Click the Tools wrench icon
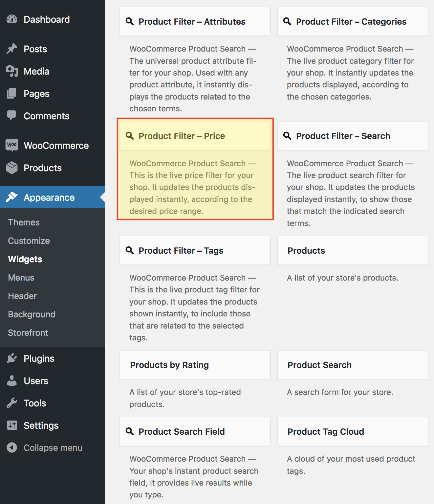The width and height of the screenshot is (434, 504). [x=12, y=403]
